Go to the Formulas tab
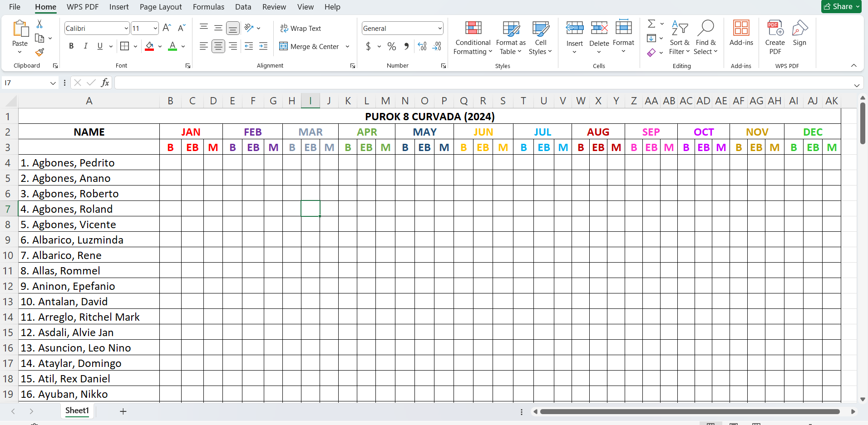The image size is (868, 425). coord(208,7)
